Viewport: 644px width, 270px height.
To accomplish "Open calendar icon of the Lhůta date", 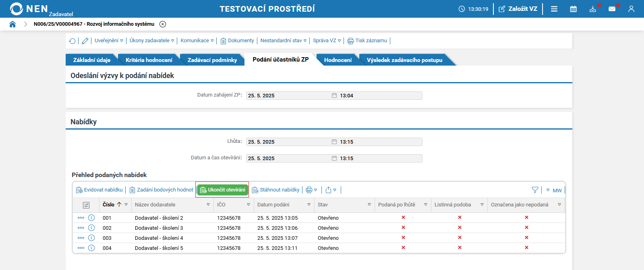I will point(334,142).
